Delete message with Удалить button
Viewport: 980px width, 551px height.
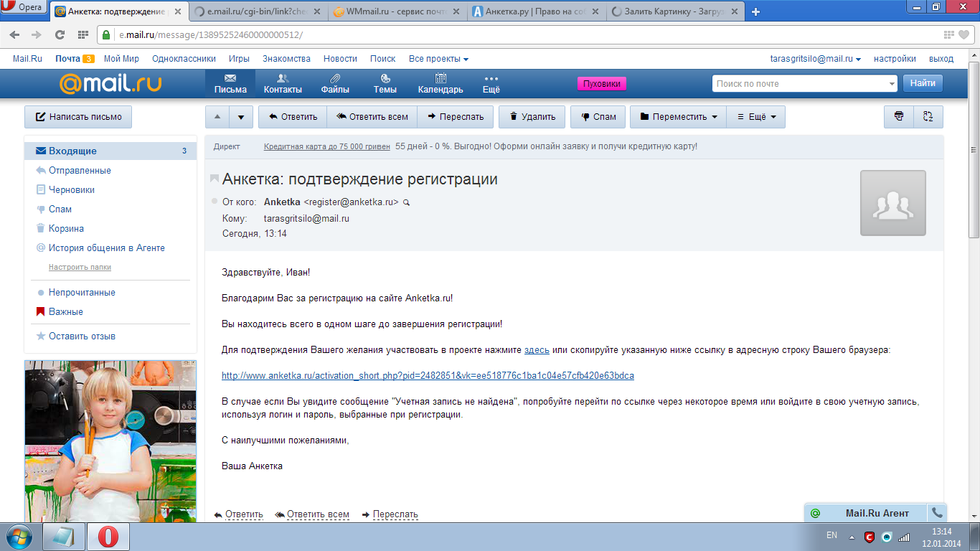(532, 117)
